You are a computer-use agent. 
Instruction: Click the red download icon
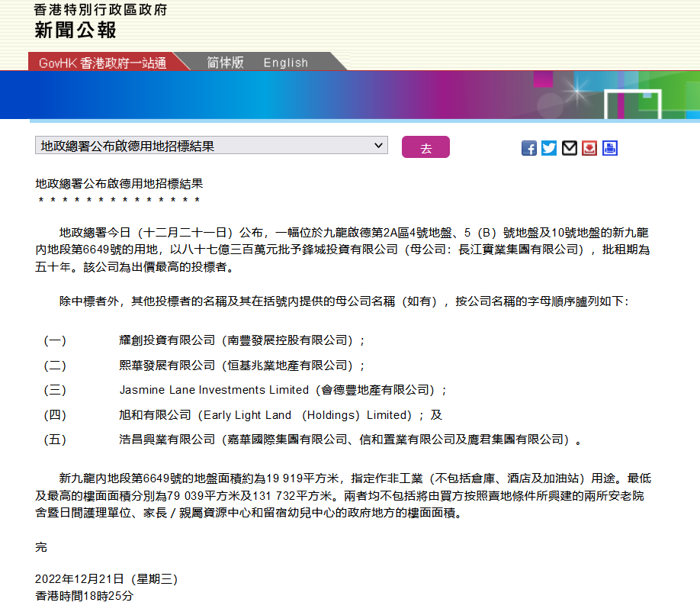coord(589,148)
